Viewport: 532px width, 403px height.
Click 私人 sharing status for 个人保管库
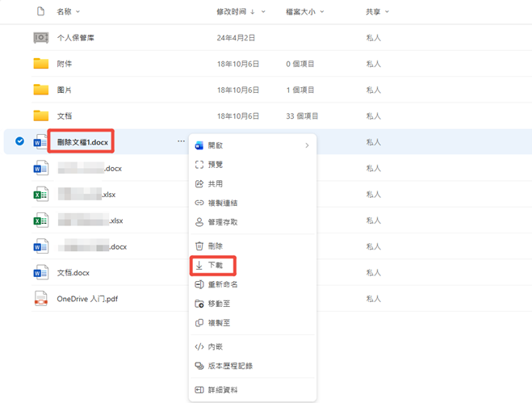tap(373, 38)
